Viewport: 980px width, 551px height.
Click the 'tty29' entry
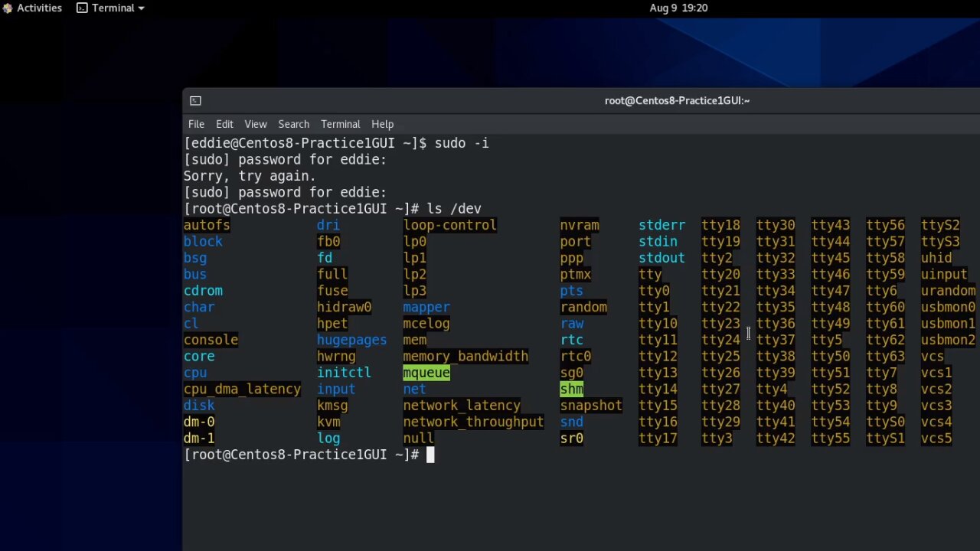720,422
